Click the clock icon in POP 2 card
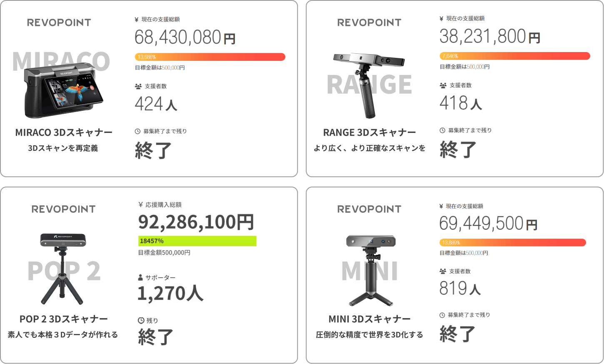 tap(141, 320)
